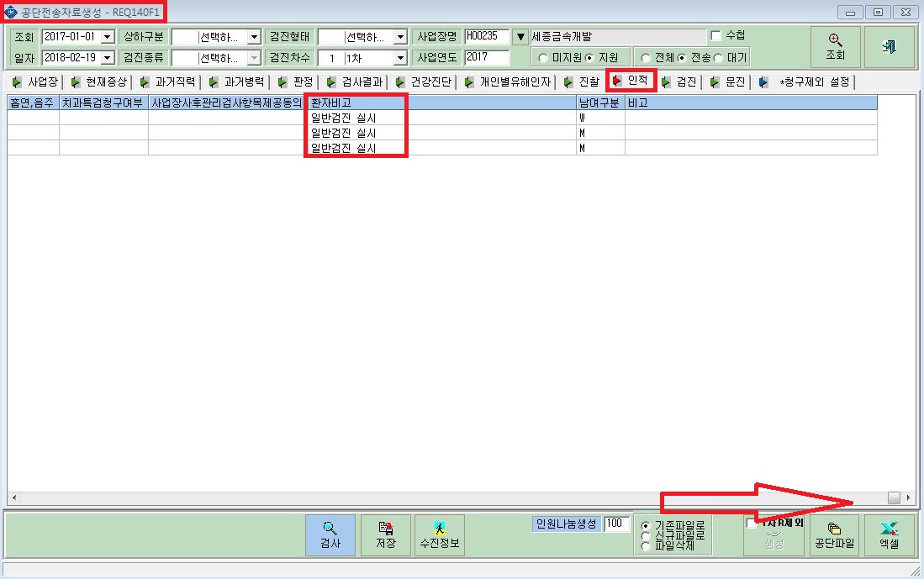Switch to the 건강진단 tab
This screenshot has height=579, width=924.
[425, 82]
